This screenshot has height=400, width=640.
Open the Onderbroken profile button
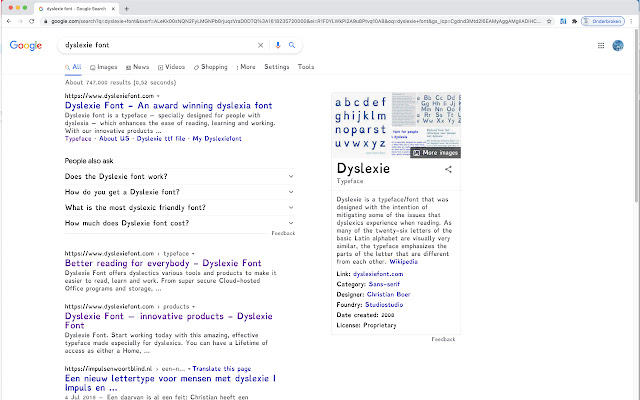603,21
